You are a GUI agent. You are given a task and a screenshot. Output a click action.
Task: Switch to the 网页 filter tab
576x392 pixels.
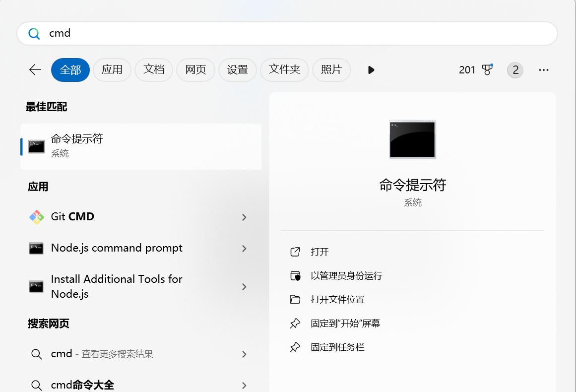click(x=195, y=70)
